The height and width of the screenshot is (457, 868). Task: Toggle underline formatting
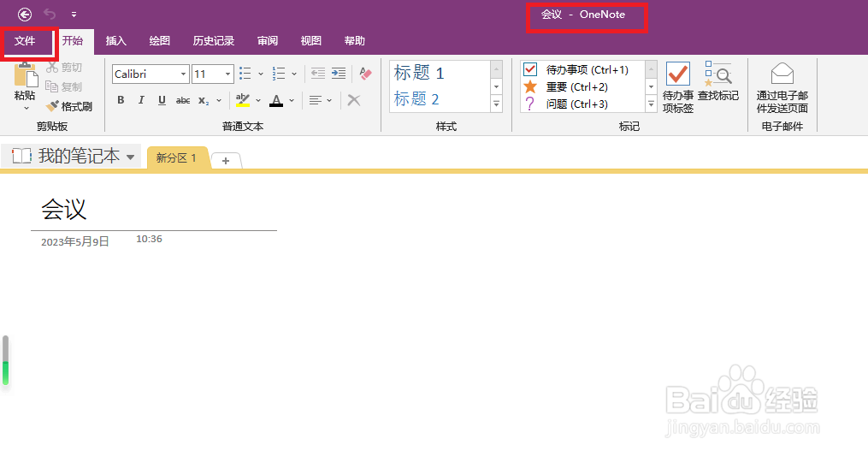(x=162, y=100)
